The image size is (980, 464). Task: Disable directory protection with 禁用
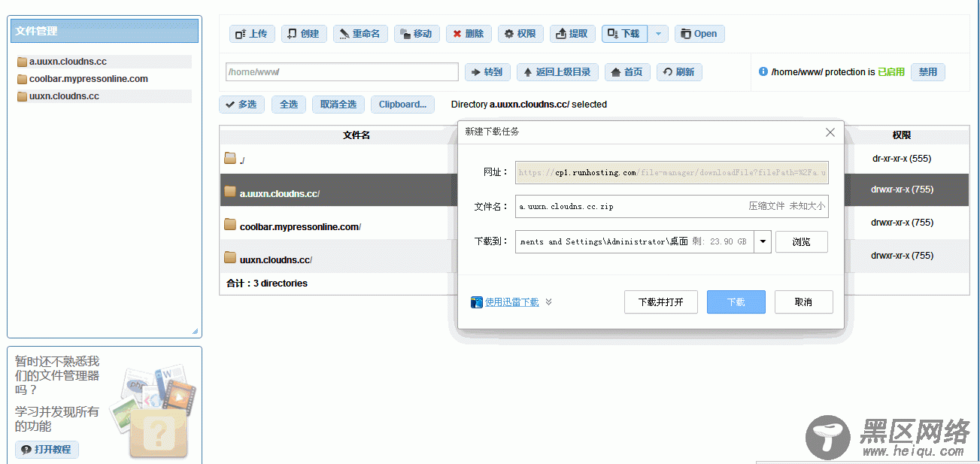(927, 72)
